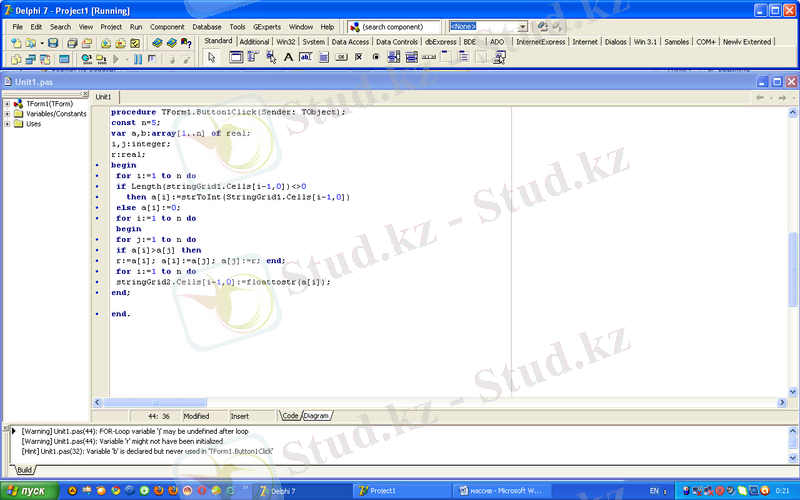Image resolution: width=800 pixels, height=500 pixels.
Task: Click the Open Project toolbar icon
Action: (87, 43)
